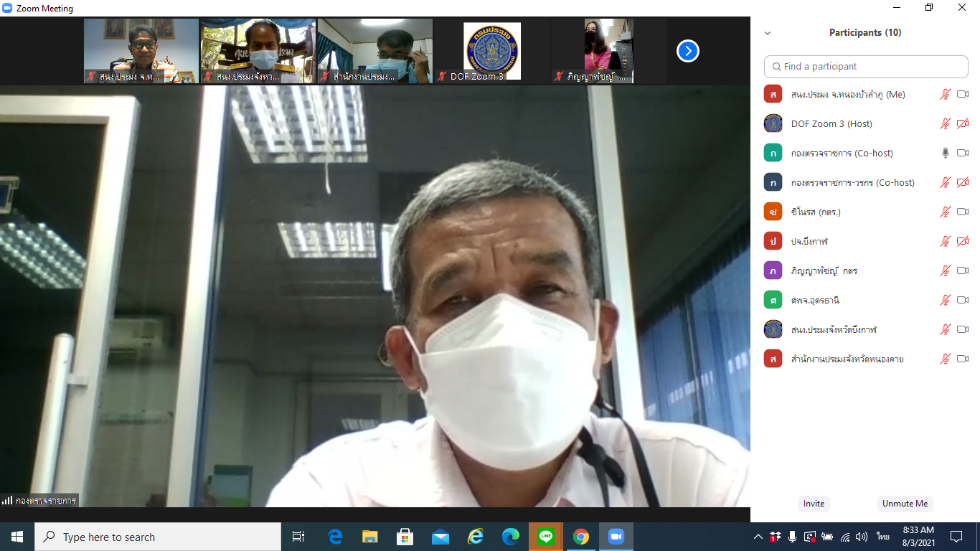The height and width of the screenshot is (551, 980).
Task: Open the ไทย input language switcher
Action: [882, 537]
